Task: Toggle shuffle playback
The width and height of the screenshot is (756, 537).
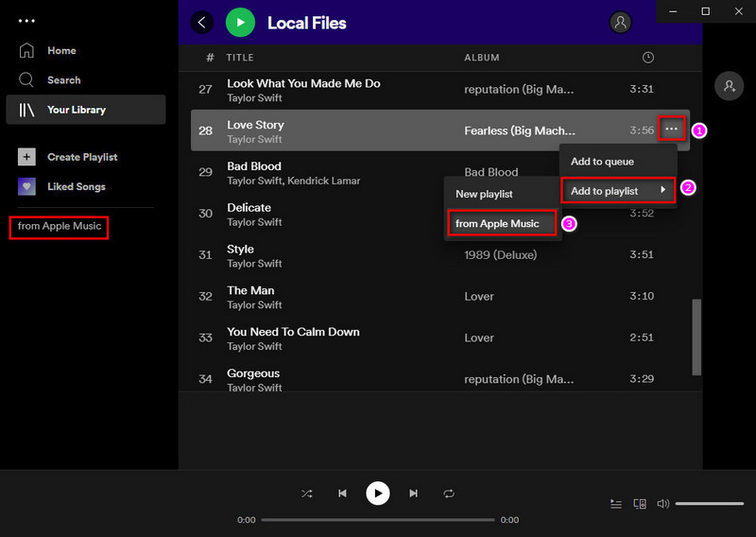Action: pos(306,494)
